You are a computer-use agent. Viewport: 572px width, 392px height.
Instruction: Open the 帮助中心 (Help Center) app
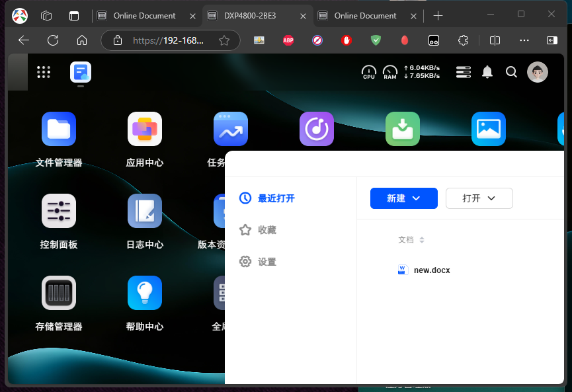click(145, 293)
